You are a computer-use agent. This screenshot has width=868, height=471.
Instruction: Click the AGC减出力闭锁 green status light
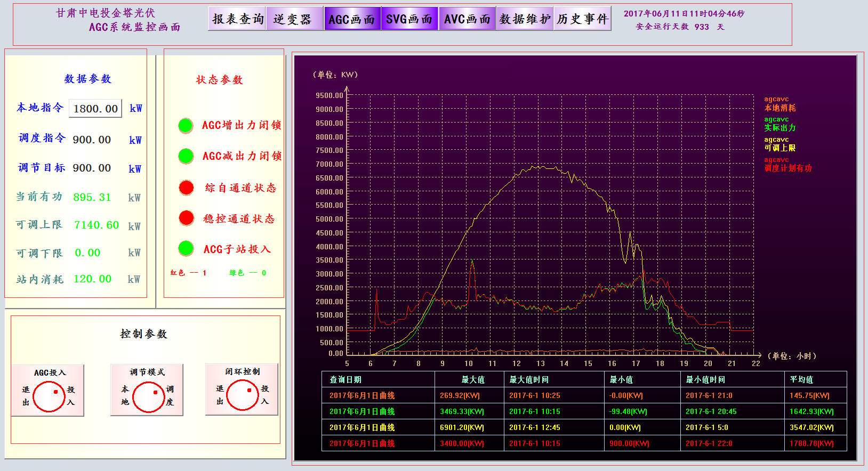click(x=186, y=156)
